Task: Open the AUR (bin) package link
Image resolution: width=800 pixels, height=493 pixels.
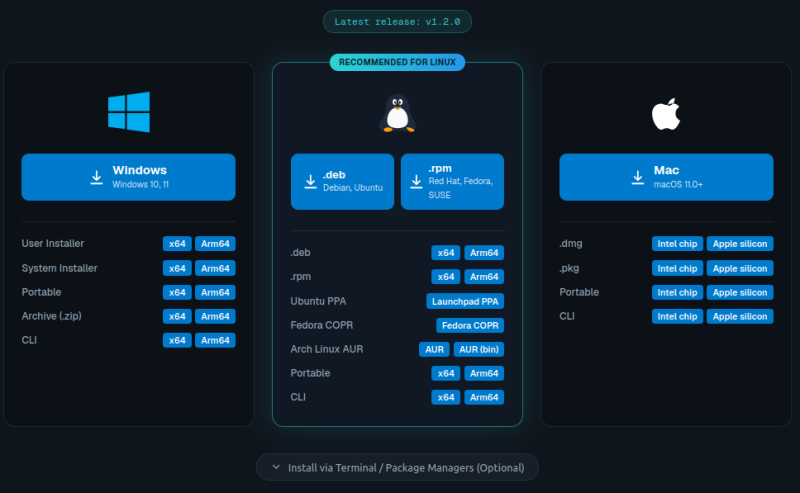Action: click(479, 349)
